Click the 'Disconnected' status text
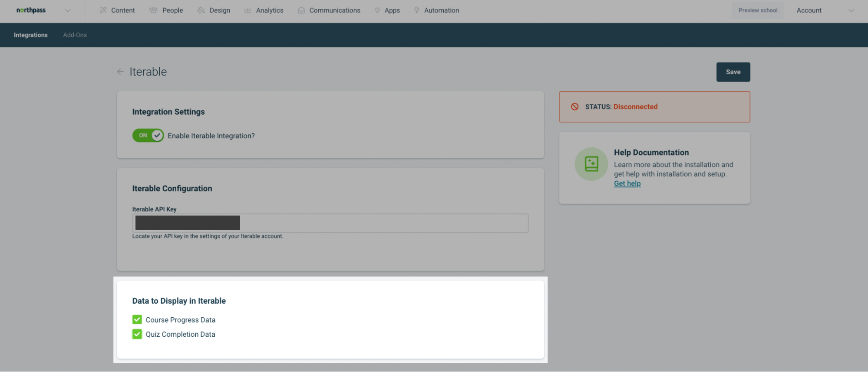The height and width of the screenshot is (372, 868). click(x=635, y=106)
